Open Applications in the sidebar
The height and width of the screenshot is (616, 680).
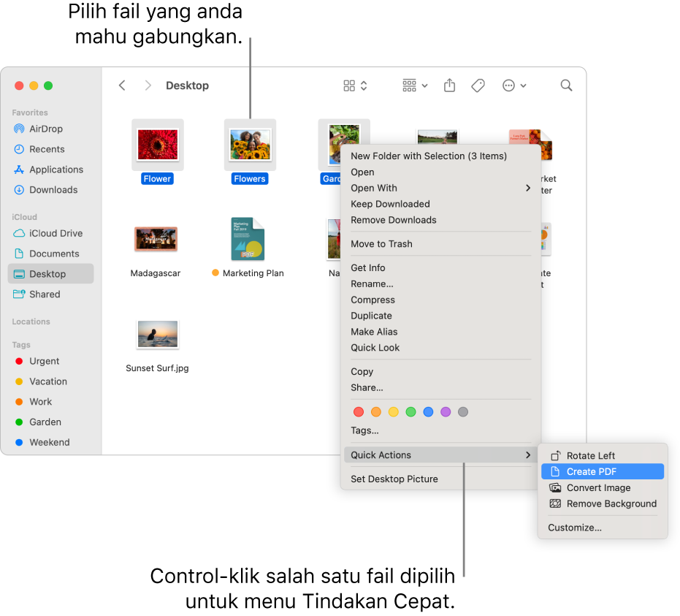pyautogui.click(x=50, y=170)
